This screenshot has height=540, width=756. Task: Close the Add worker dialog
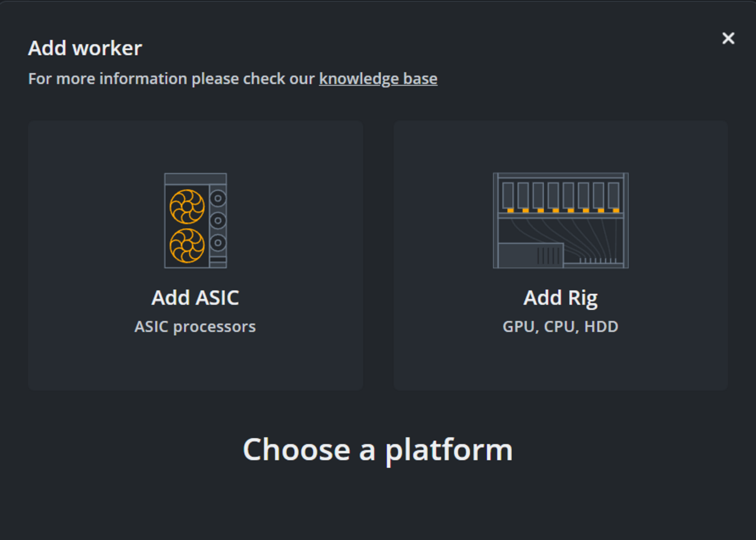click(728, 38)
